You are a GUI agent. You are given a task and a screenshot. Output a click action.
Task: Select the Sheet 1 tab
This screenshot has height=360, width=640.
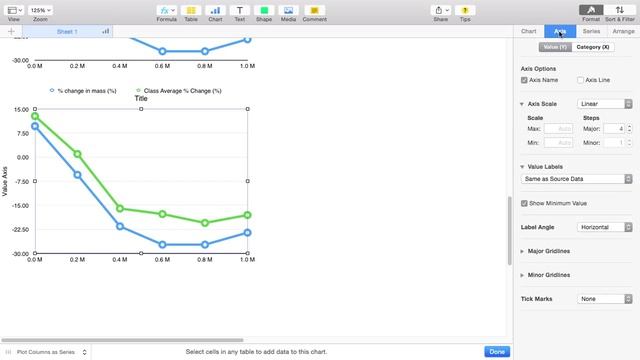tap(67, 31)
